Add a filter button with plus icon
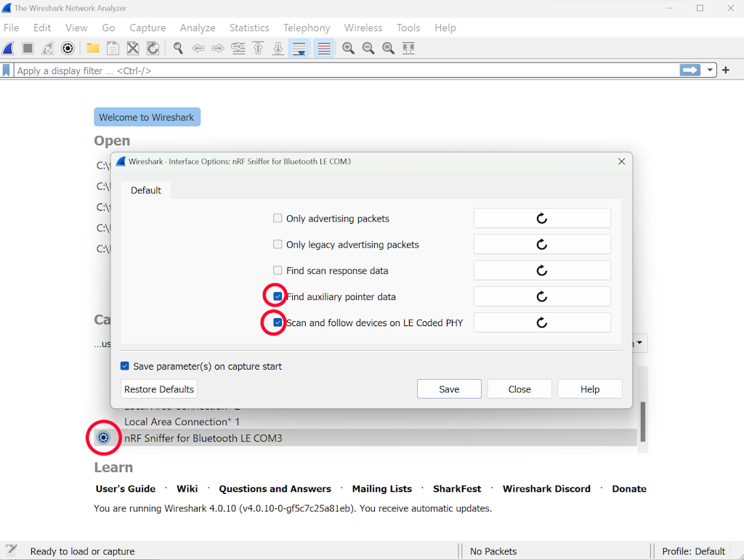Viewport: 744px width, 560px height. click(726, 70)
